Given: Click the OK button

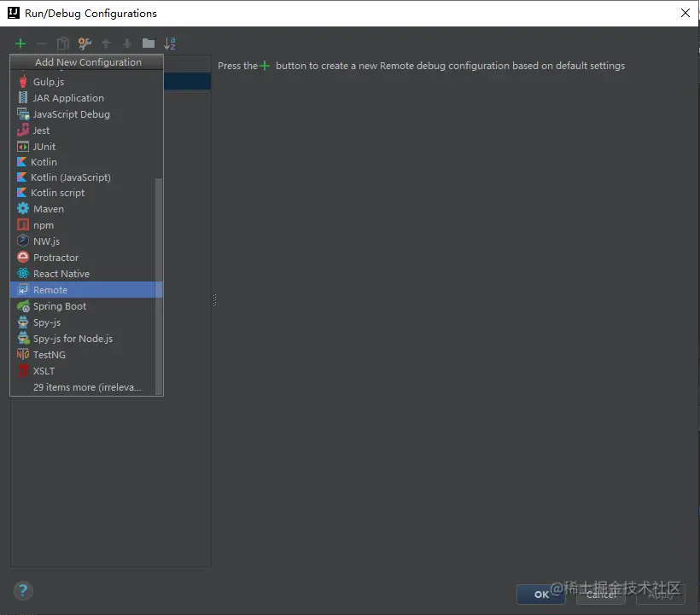Looking at the screenshot, I should point(541,595).
